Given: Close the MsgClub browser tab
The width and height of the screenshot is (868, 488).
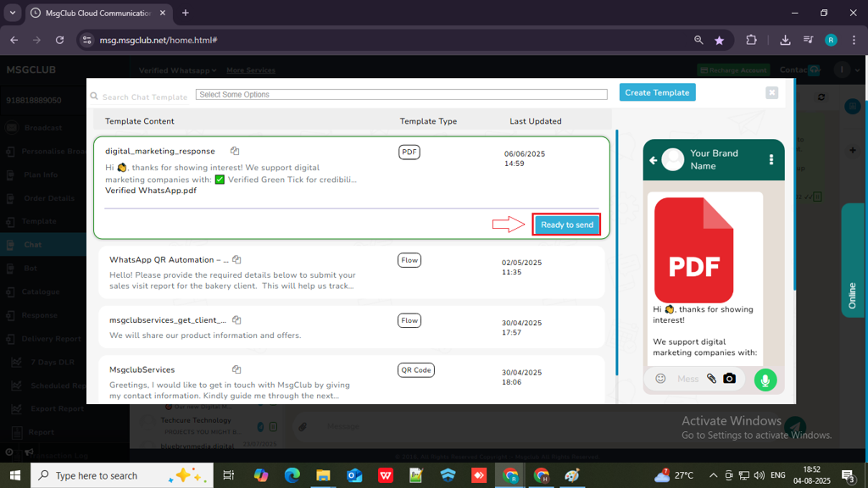Looking at the screenshot, I should pos(162,13).
